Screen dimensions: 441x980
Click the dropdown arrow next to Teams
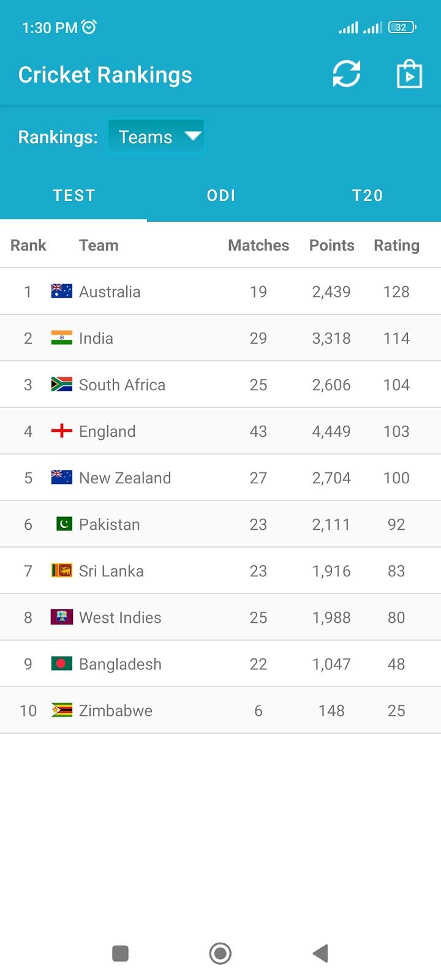pos(193,136)
